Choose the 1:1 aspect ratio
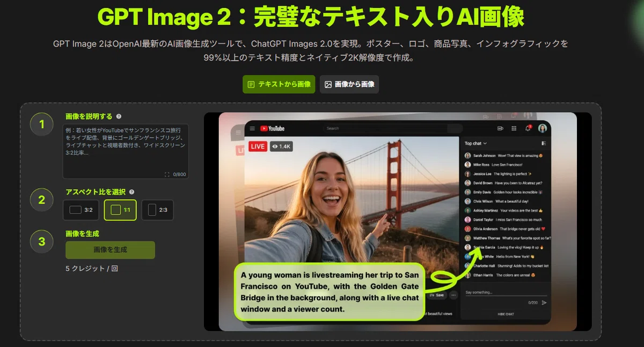644x347 pixels. click(x=120, y=210)
